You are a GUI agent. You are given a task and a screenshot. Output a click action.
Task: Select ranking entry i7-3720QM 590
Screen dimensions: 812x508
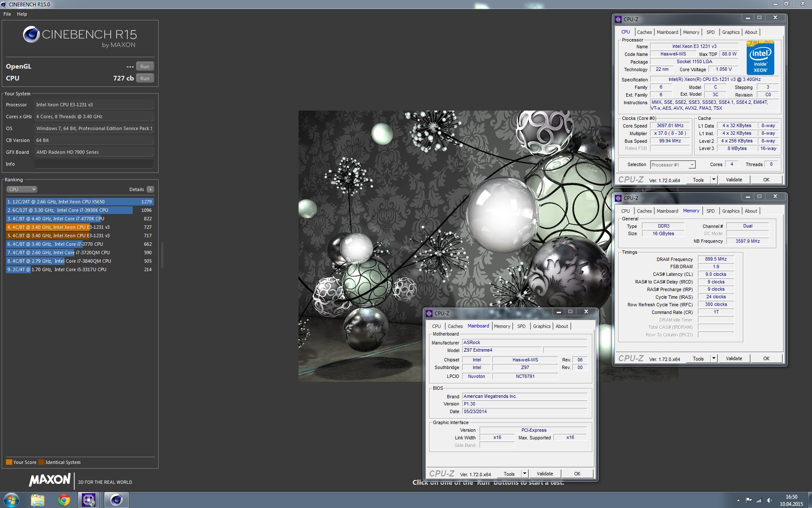pyautogui.click(x=80, y=253)
